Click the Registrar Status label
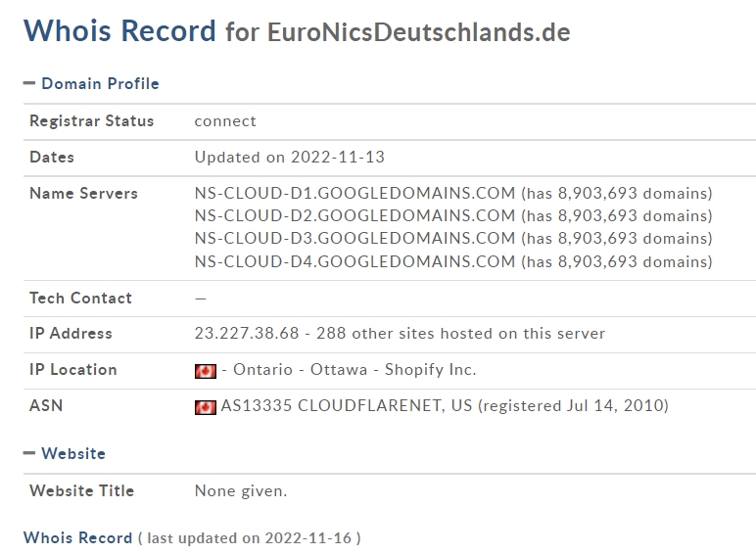The height and width of the screenshot is (554, 756). pyautogui.click(x=92, y=121)
